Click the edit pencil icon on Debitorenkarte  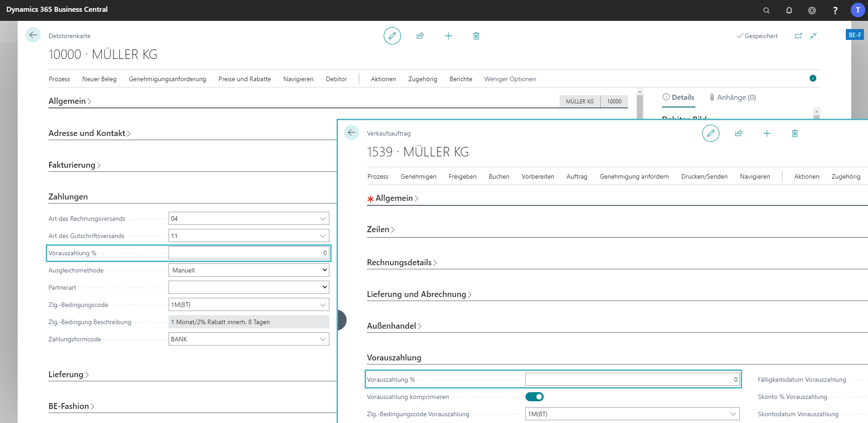[x=392, y=36]
